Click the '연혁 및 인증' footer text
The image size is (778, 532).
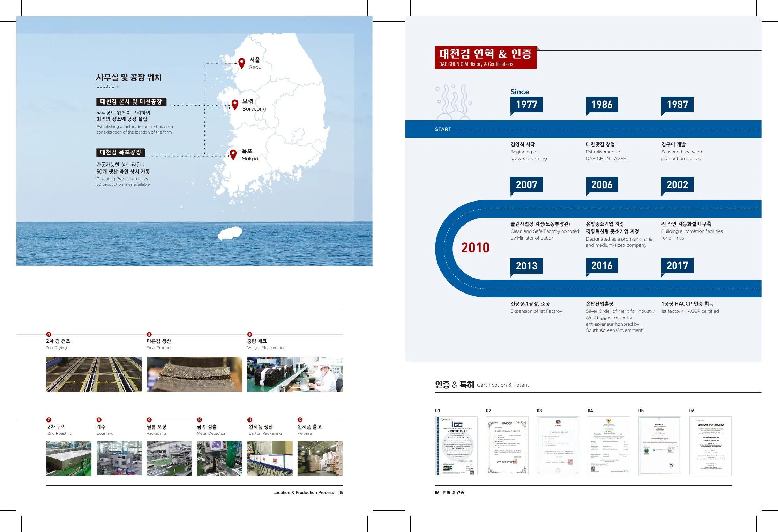(x=454, y=493)
